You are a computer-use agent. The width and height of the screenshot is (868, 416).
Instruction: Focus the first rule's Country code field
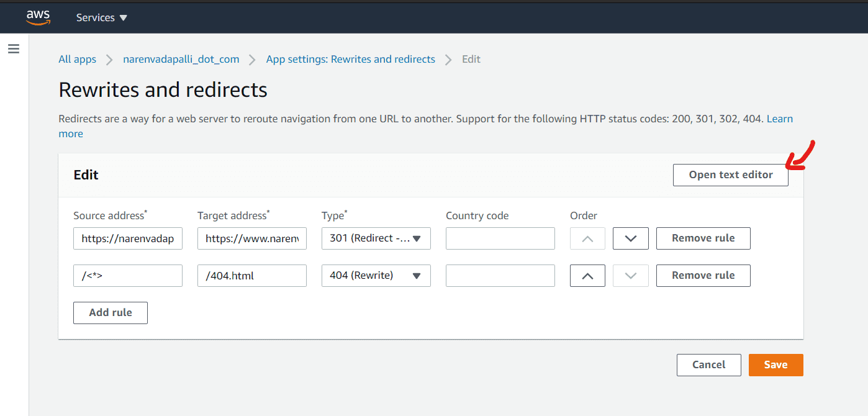pyautogui.click(x=500, y=238)
